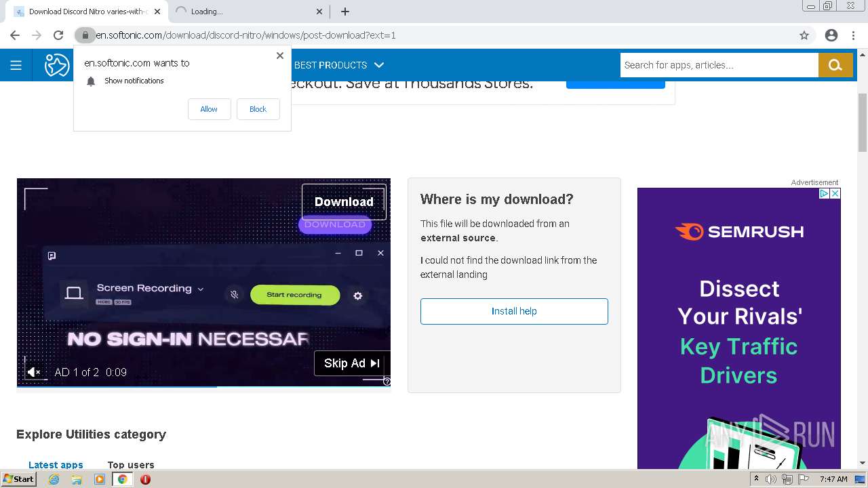Open the network tray icon
The height and width of the screenshot is (488, 868).
(x=787, y=479)
